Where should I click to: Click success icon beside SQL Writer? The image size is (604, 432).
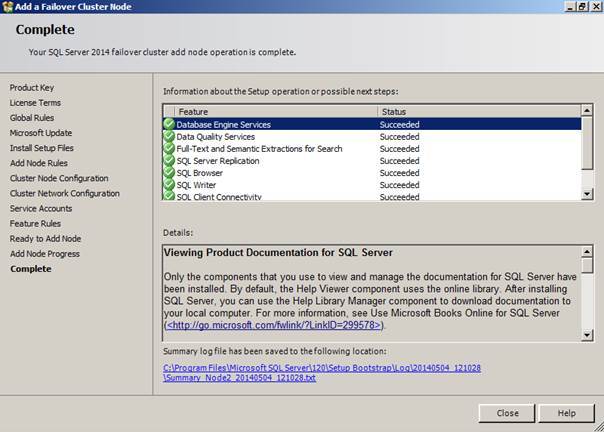coord(169,185)
